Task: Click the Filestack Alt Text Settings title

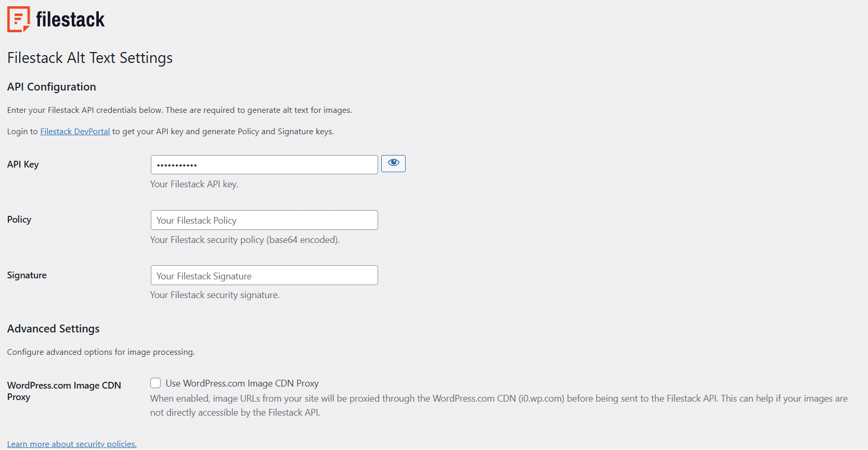Action: [89, 58]
